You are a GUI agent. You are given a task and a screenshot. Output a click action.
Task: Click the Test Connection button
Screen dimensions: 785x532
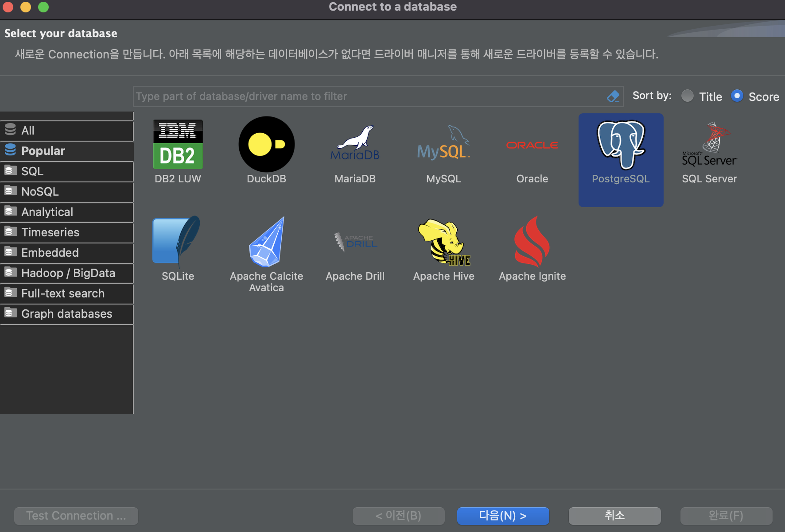(x=76, y=516)
